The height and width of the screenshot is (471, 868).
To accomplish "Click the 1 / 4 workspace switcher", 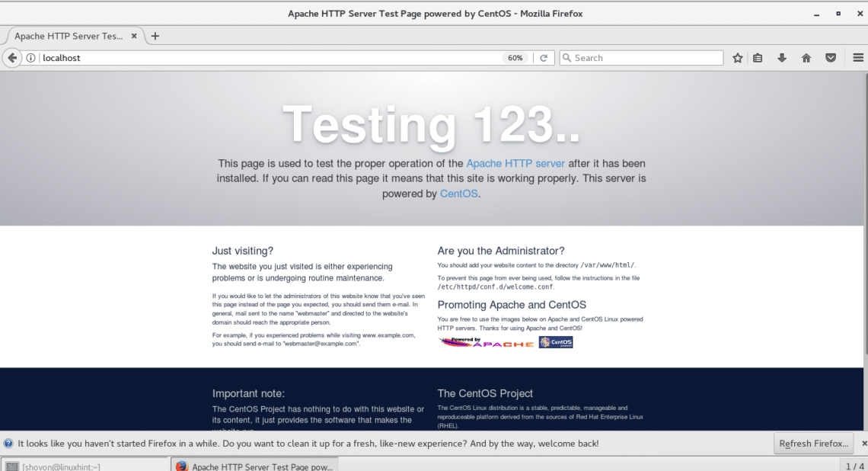I will point(854,466).
